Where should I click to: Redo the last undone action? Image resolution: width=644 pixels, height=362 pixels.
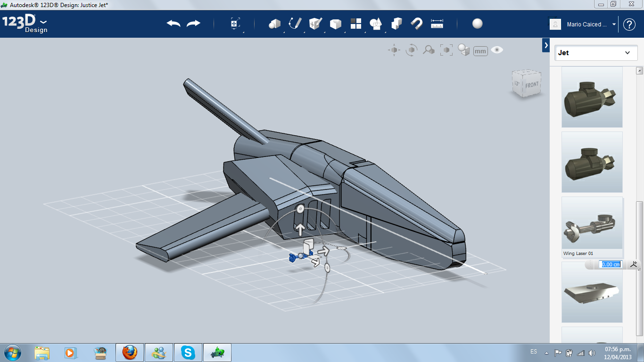(x=193, y=24)
